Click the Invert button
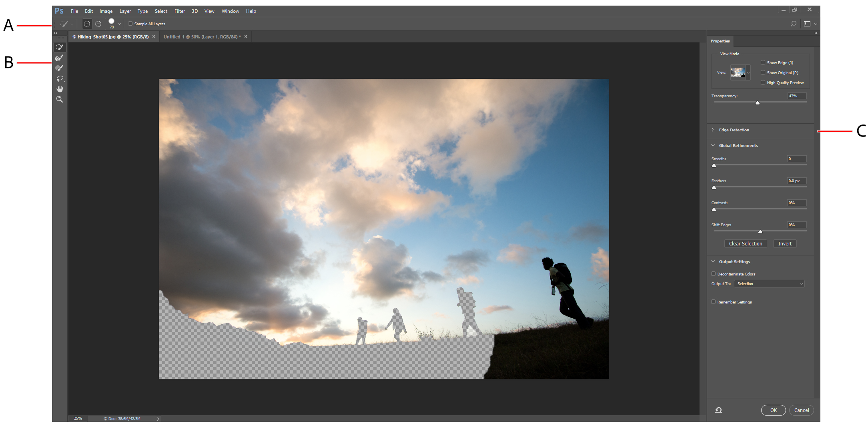Screen dimensions: 868x430 tap(785, 244)
